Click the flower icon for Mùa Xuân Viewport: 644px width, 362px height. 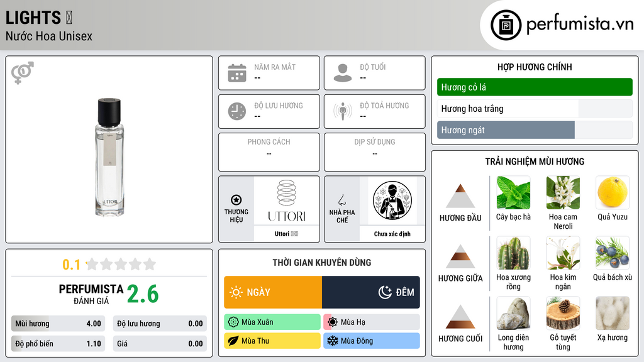pyautogui.click(x=233, y=322)
